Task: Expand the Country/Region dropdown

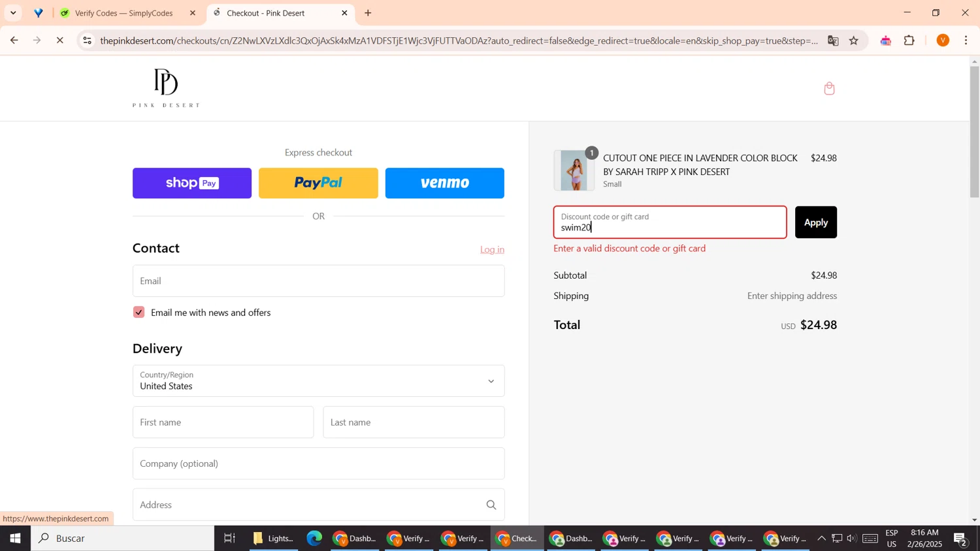Action: point(318,381)
